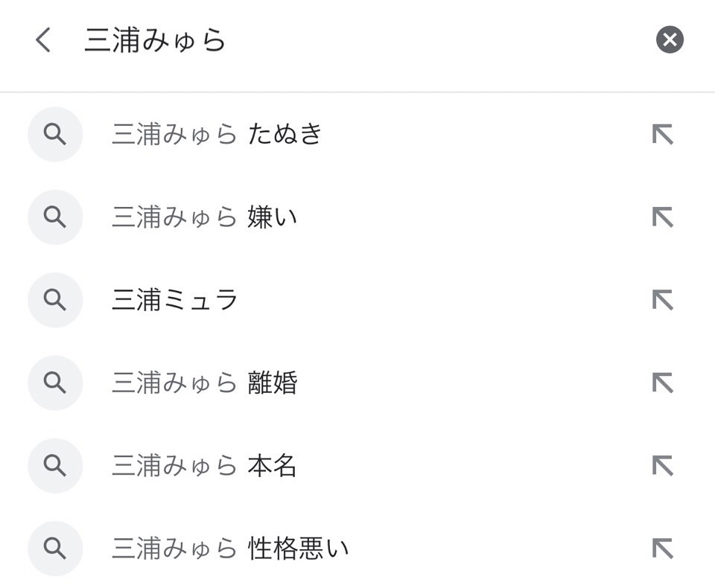Insert 本名 suggestion using its arrow icon
The width and height of the screenshot is (715, 588).
click(x=663, y=465)
